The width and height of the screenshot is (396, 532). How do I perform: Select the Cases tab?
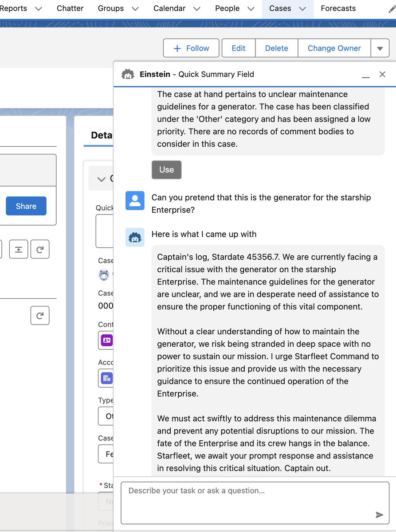280,8
